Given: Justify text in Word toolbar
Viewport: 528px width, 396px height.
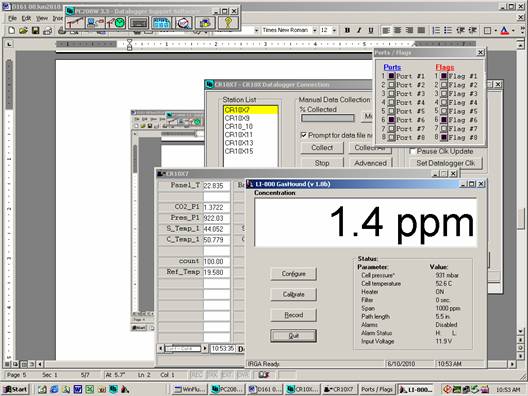Looking at the screenshot, I should (x=421, y=30).
